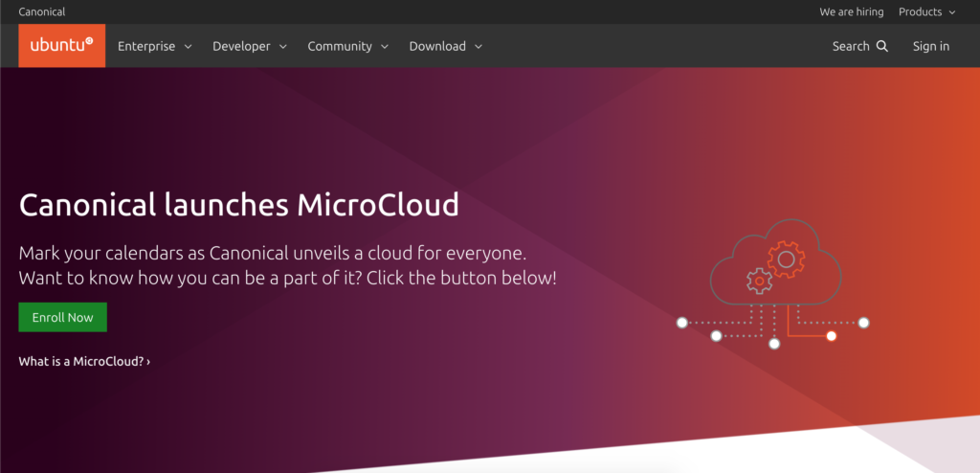This screenshot has height=473, width=980.
Task: Click the Ubuntu logo in the navbar
Action: (61, 46)
